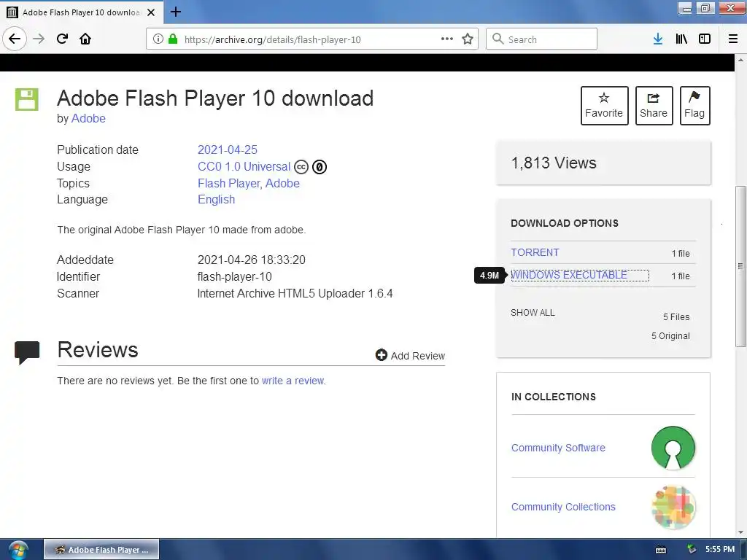The width and height of the screenshot is (747, 560).
Task: Click the Add Review plus button
Action: coord(410,356)
